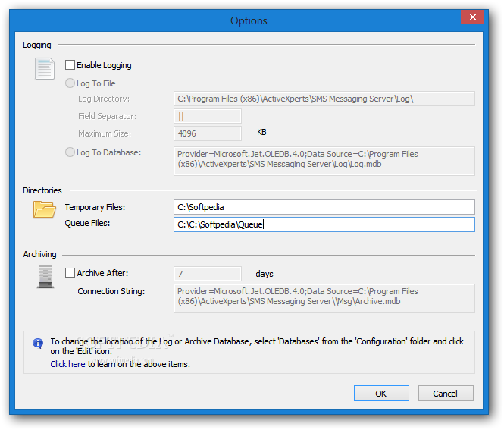
Task: Click the server icon in Archiving
Action: (x=45, y=277)
